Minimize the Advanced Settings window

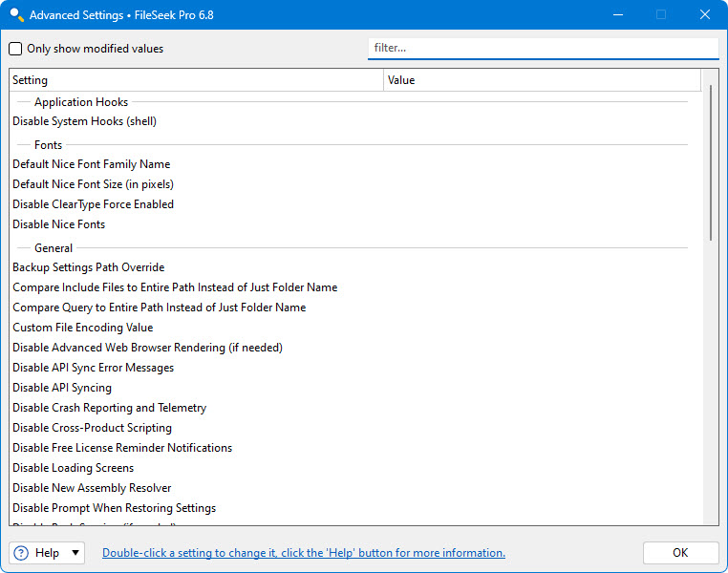pos(618,15)
